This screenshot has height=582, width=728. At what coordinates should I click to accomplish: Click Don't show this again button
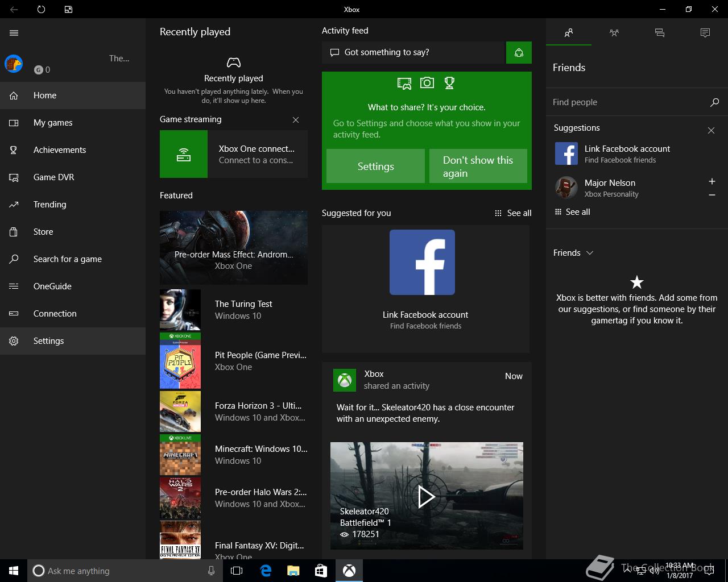[x=478, y=166]
